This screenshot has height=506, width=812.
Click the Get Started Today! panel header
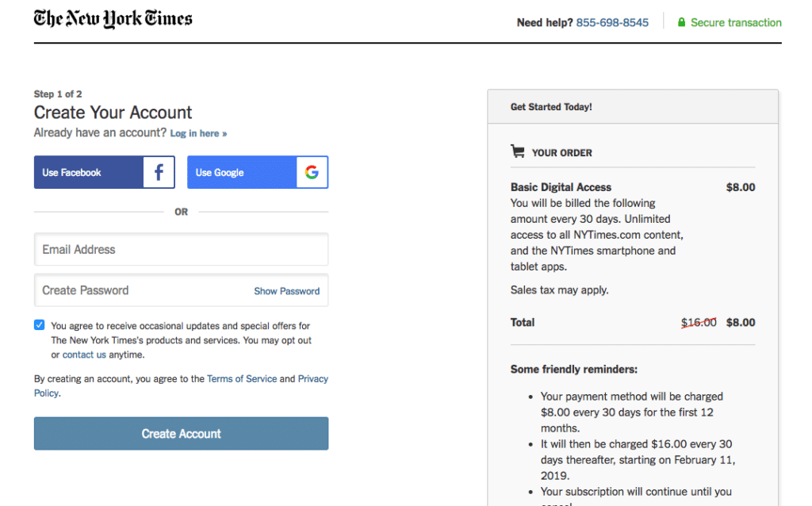pos(551,107)
